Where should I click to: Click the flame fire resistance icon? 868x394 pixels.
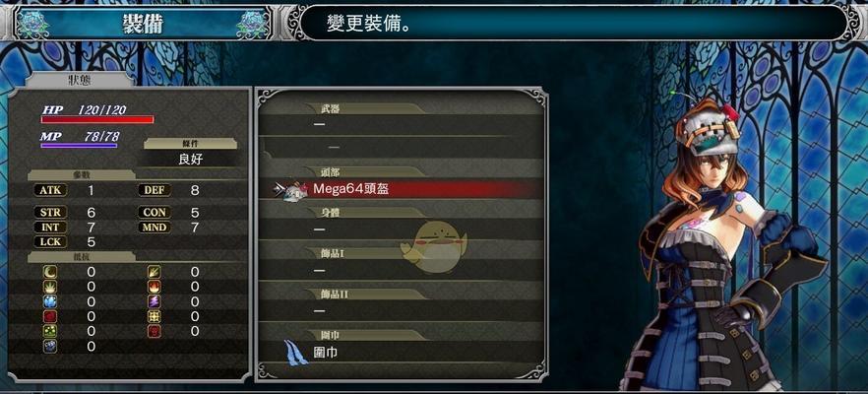[x=154, y=287]
